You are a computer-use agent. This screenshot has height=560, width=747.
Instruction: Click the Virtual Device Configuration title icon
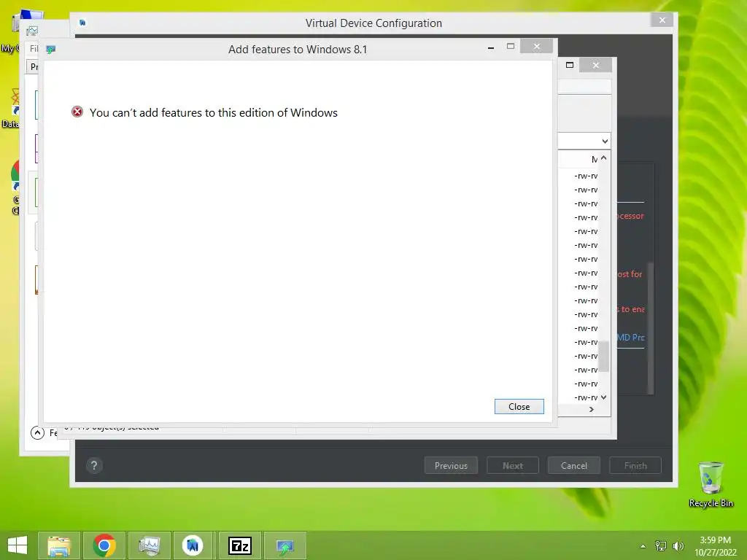pyautogui.click(x=82, y=23)
